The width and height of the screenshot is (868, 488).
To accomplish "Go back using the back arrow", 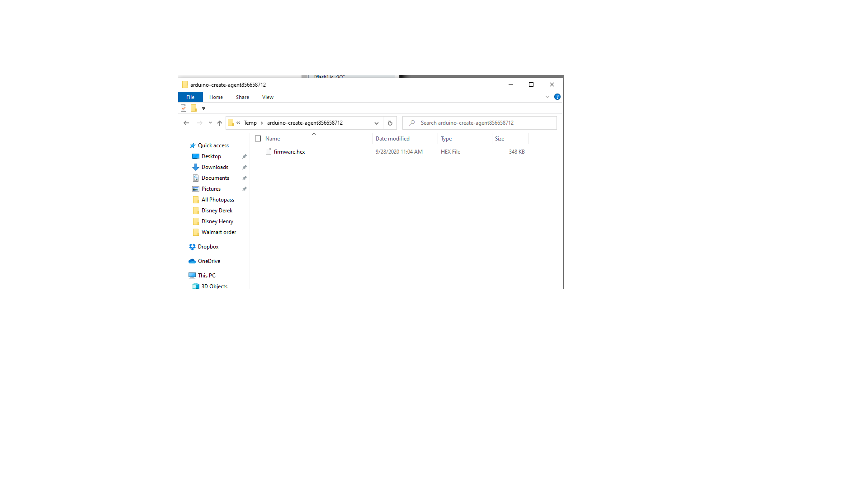I will 186,123.
